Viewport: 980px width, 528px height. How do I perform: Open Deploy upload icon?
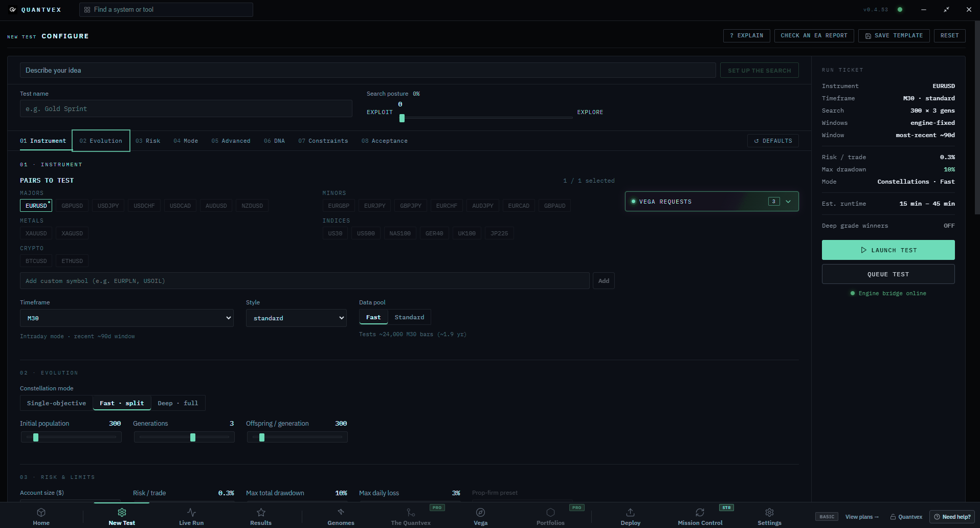[630, 512]
